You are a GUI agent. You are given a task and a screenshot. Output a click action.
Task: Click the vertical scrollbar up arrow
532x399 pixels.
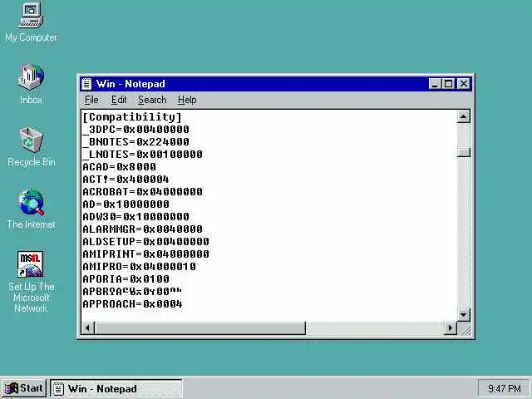464,116
